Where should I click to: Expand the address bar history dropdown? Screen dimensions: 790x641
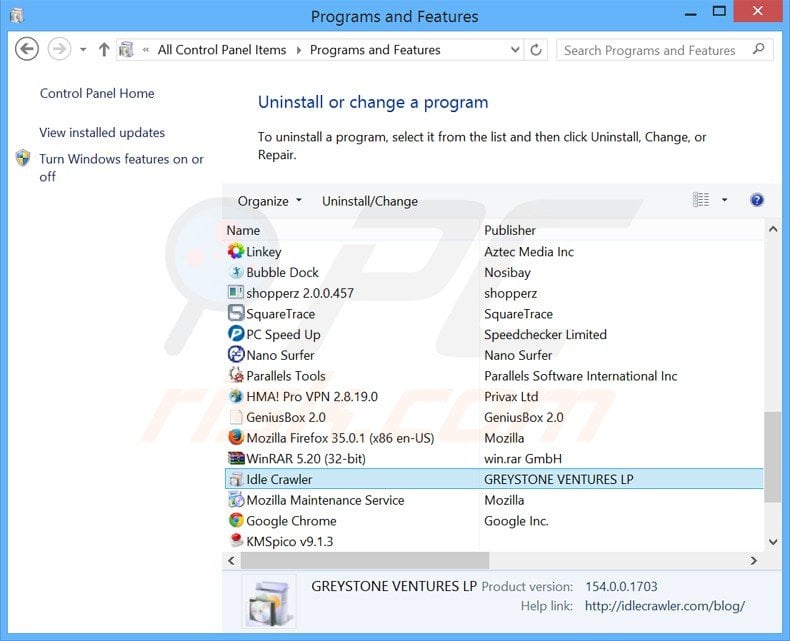coord(514,49)
